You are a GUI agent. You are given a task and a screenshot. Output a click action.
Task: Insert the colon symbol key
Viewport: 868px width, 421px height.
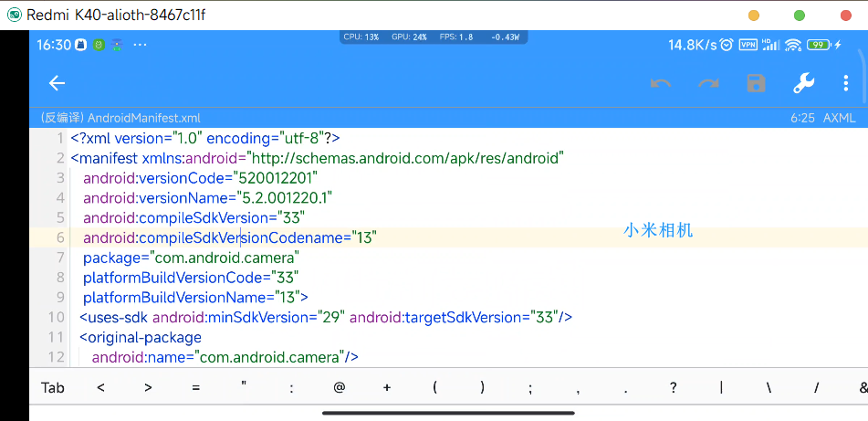[x=291, y=388]
